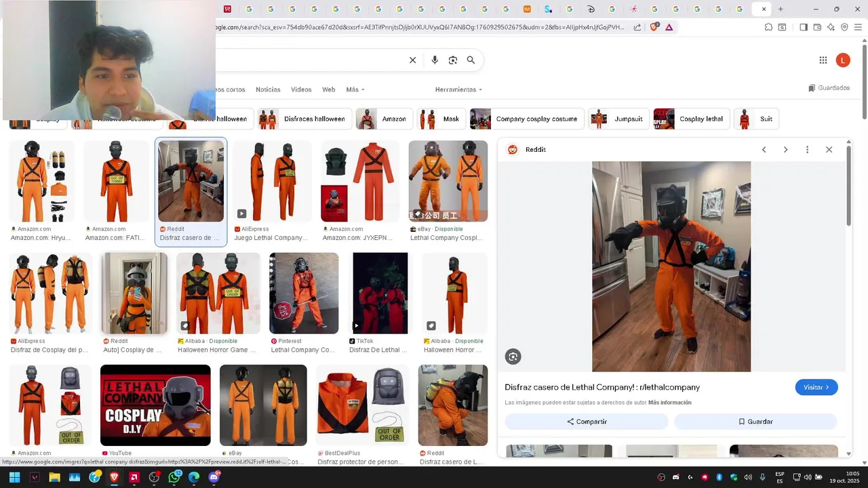Open the 'Más información' link
This screenshot has width=868, height=488.
pyautogui.click(x=669, y=403)
